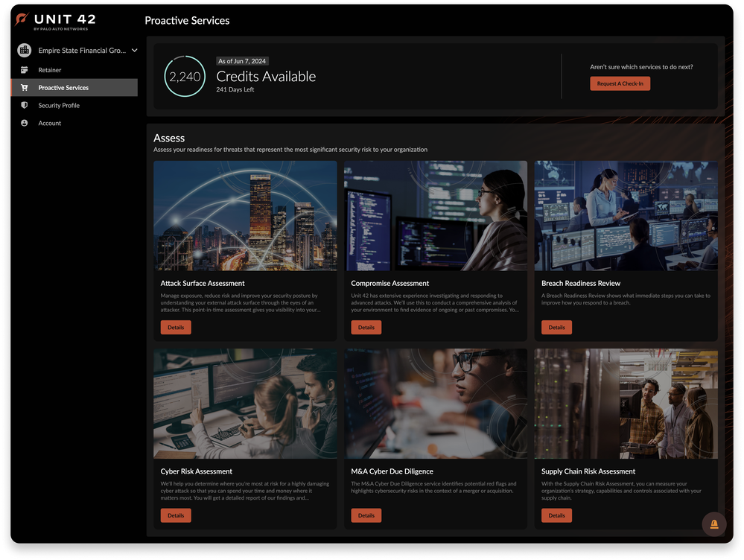View Details for Attack Surface Assessment
The width and height of the screenshot is (744, 560).
click(x=176, y=328)
